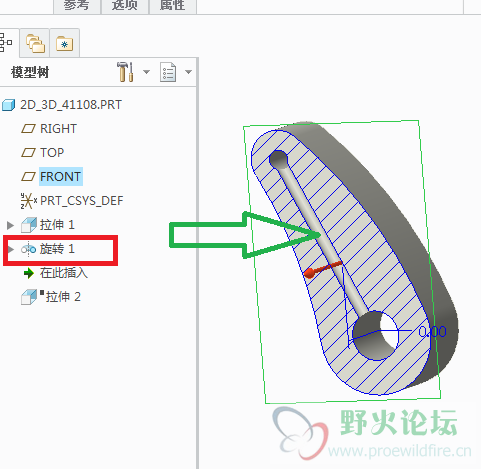Click the 2D_3D_41108.PRT part icon
Screen dimensions: 481x469
(8, 105)
